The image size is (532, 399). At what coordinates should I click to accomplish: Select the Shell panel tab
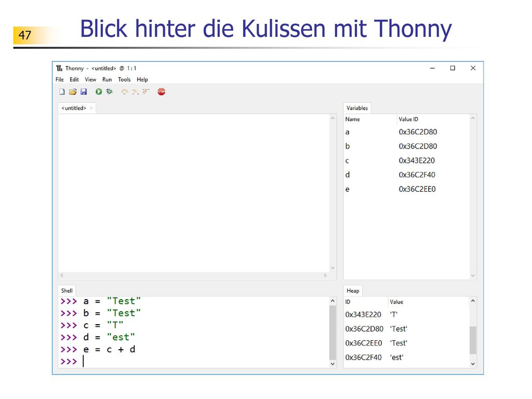(x=67, y=291)
